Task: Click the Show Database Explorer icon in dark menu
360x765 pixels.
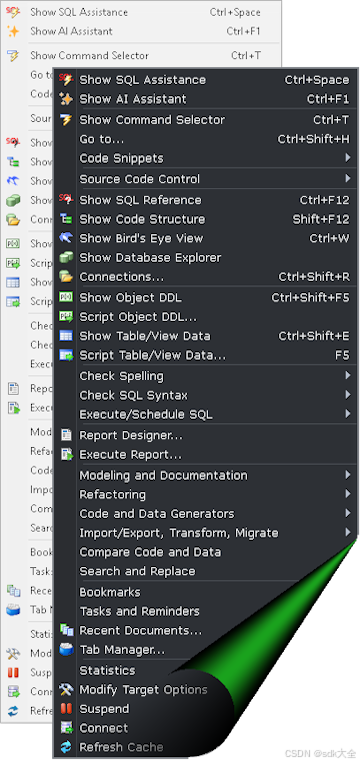Action: [66, 257]
